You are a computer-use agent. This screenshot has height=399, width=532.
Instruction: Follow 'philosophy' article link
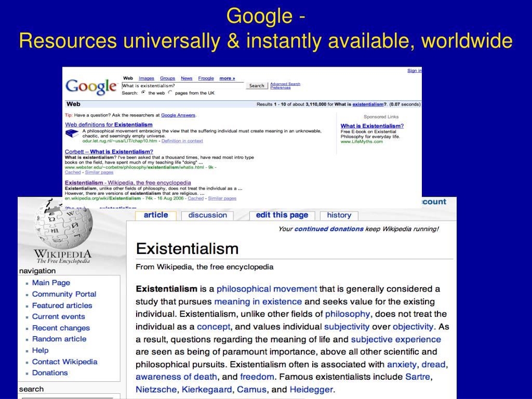pos(348,314)
